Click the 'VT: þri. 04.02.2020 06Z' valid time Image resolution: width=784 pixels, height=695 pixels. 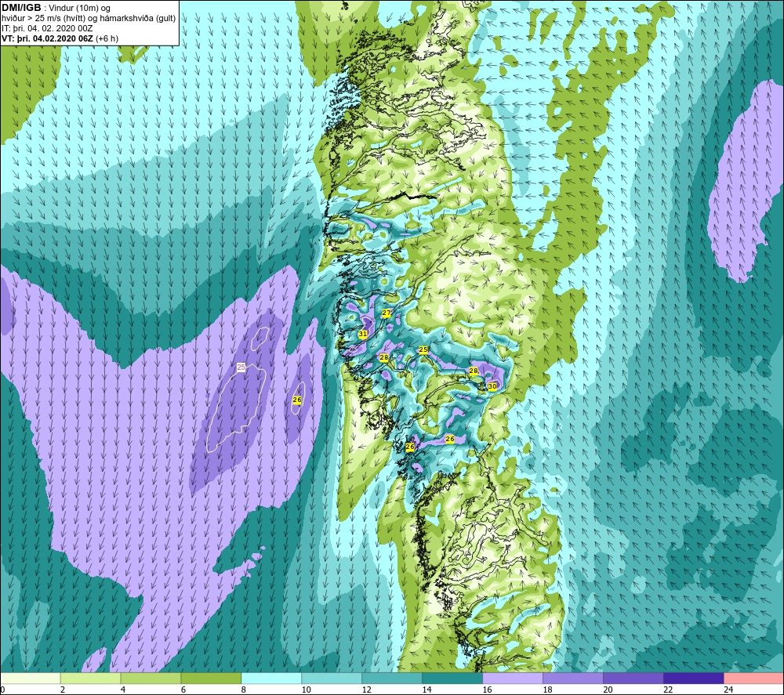(47, 38)
